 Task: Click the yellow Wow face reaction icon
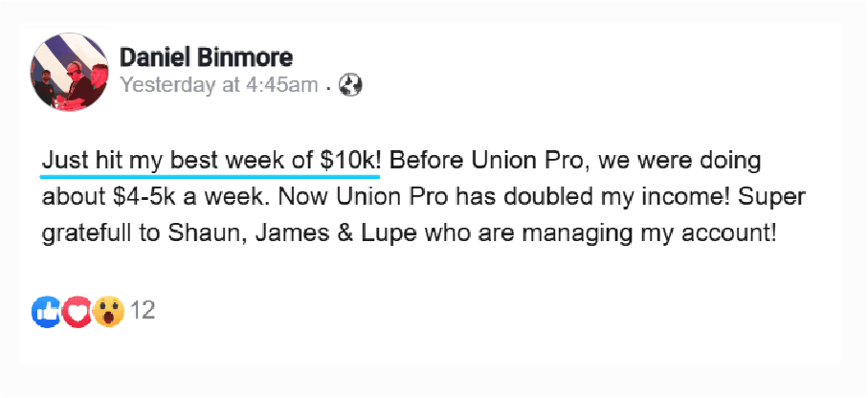pyautogui.click(x=108, y=312)
